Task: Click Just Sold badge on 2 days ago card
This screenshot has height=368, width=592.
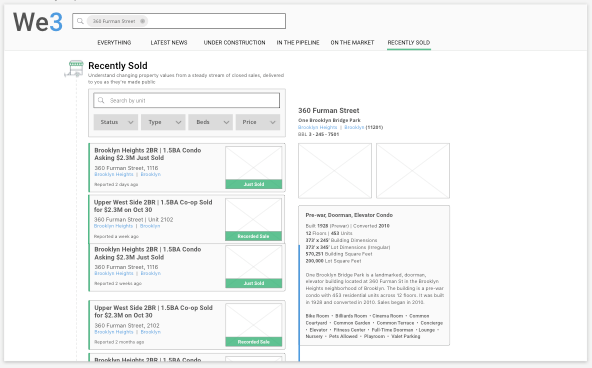Action: [254, 184]
